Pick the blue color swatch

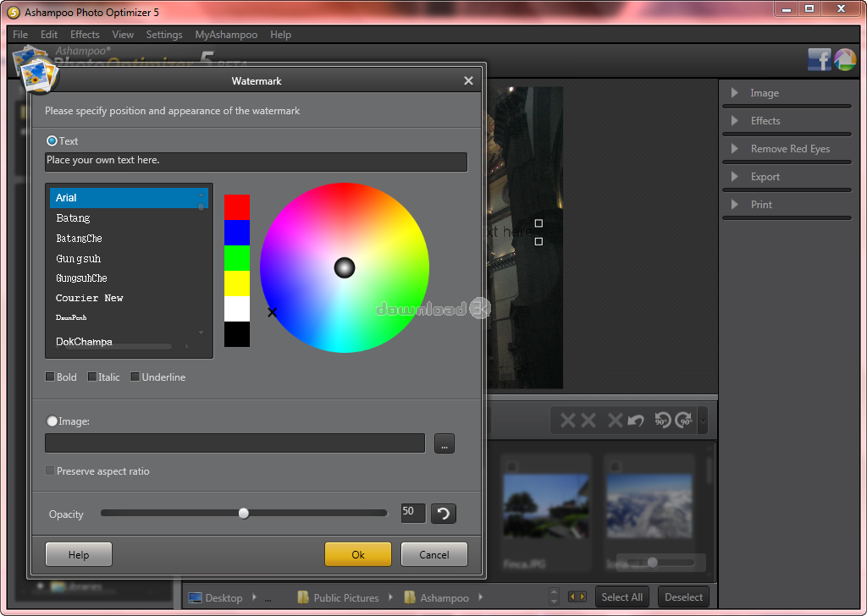(237, 233)
